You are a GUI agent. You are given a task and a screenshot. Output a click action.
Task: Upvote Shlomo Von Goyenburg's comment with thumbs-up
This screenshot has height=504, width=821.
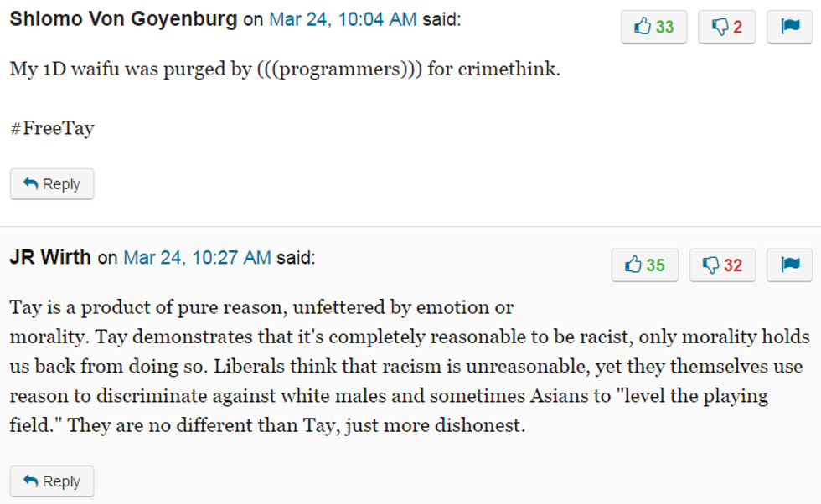[x=643, y=27]
